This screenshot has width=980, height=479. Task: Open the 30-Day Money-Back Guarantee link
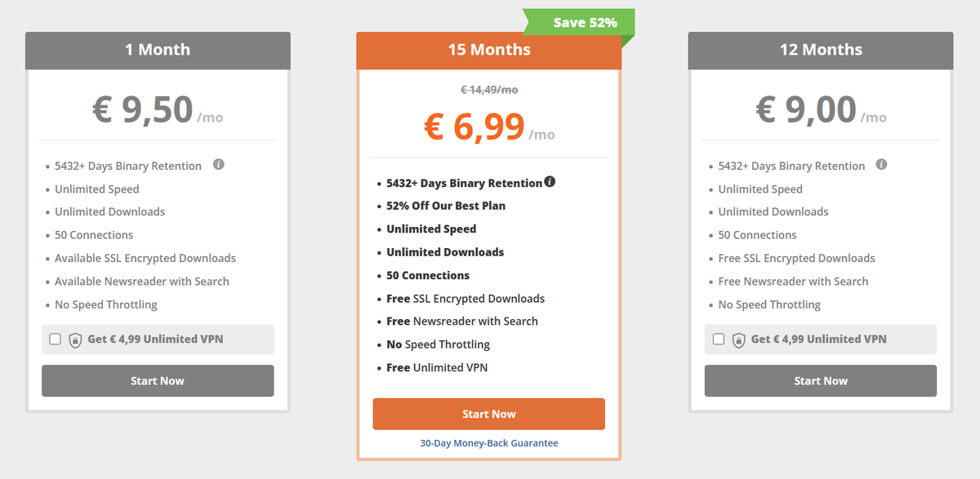pyautogui.click(x=489, y=443)
